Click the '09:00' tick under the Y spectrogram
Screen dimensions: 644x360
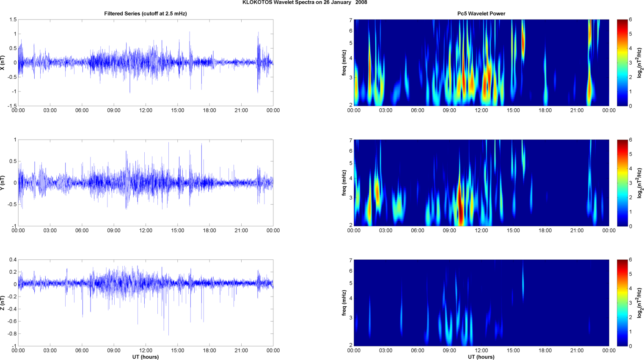(x=449, y=231)
